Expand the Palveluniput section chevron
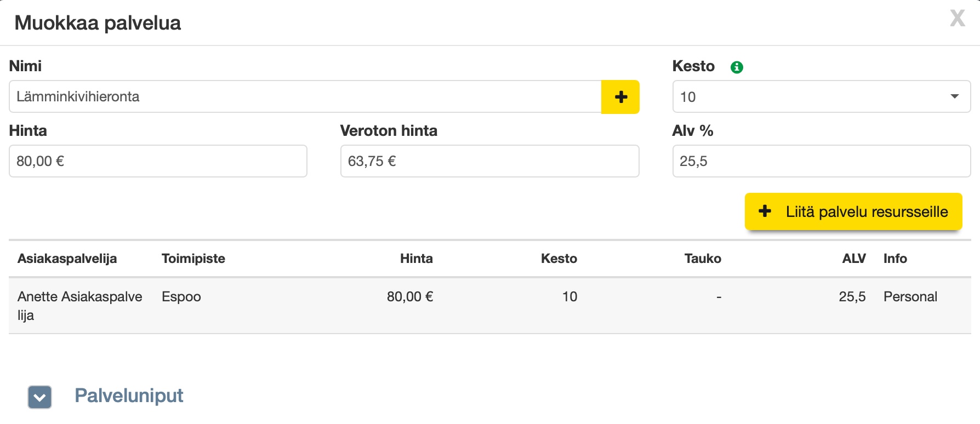980x424 pixels. [x=40, y=397]
